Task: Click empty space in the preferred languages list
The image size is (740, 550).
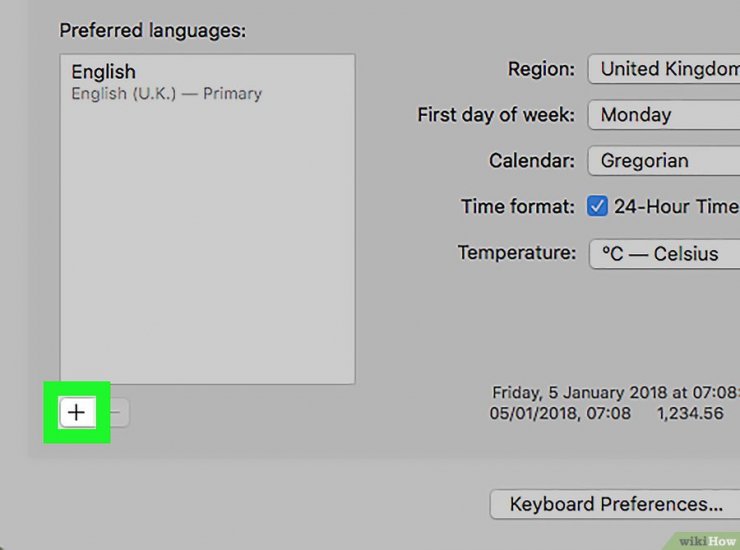Action: click(x=207, y=250)
